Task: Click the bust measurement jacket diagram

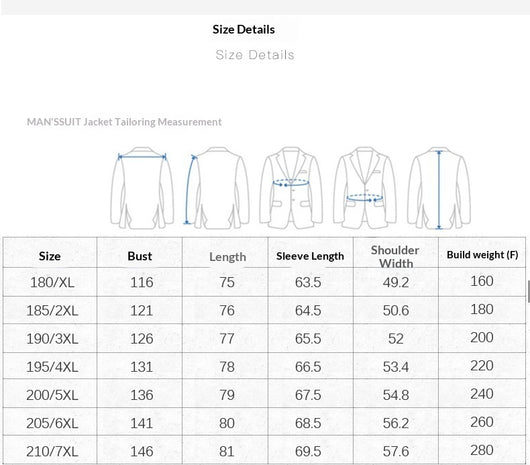Action: [291, 188]
